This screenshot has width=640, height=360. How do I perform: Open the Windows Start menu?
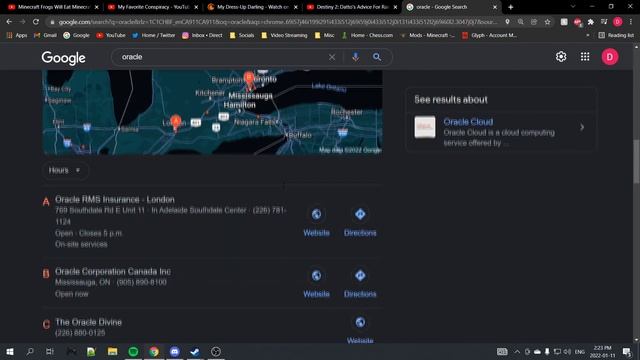(9, 351)
